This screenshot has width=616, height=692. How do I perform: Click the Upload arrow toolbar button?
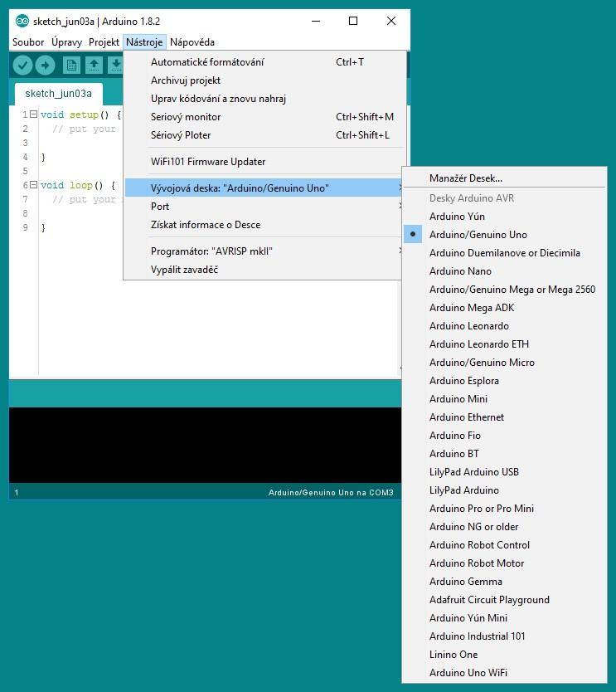pos(45,66)
